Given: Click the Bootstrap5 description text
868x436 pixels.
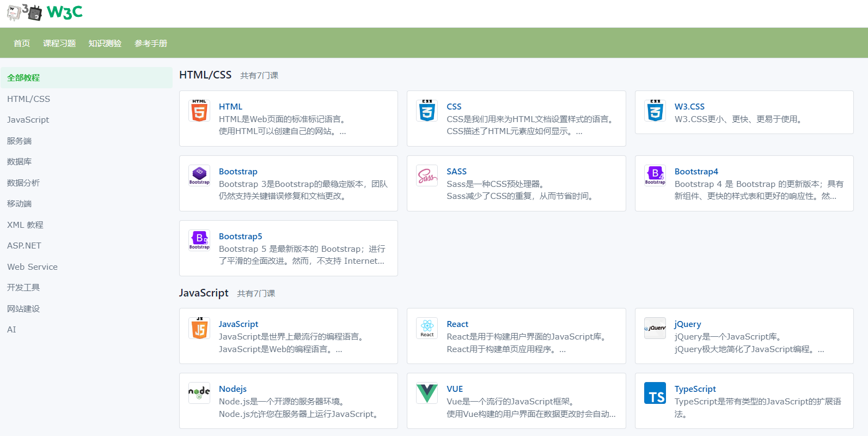Looking at the screenshot, I should point(302,255).
